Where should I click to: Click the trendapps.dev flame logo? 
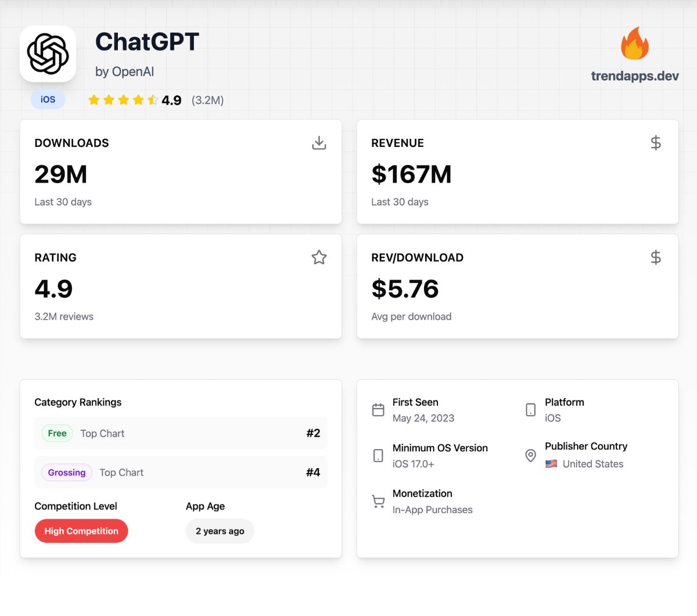pyautogui.click(x=634, y=44)
